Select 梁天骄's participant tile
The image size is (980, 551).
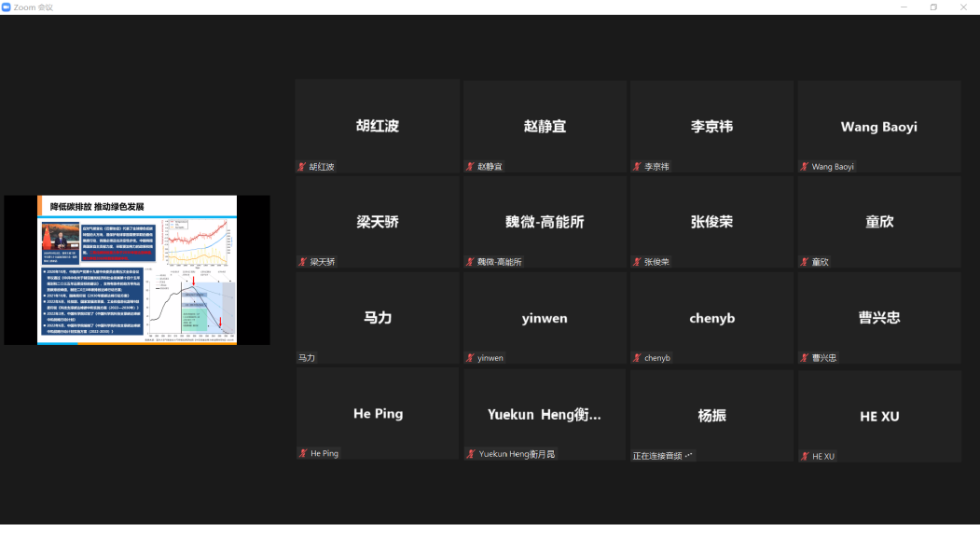(377, 222)
